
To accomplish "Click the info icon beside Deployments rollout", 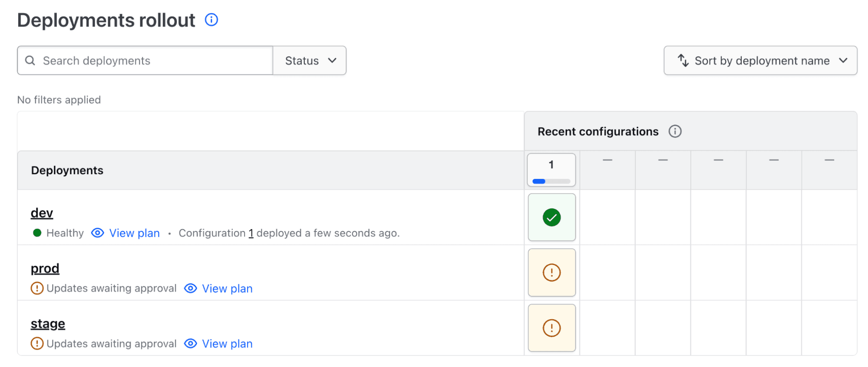I will (211, 20).
